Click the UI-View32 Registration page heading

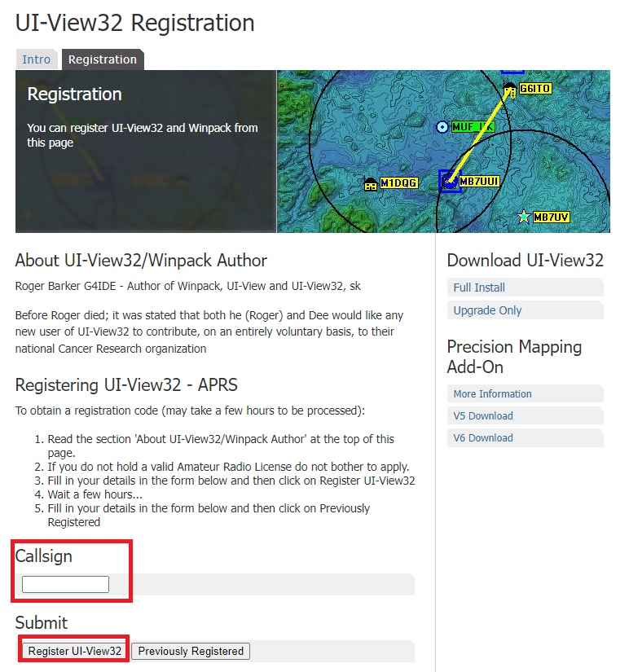click(x=135, y=23)
